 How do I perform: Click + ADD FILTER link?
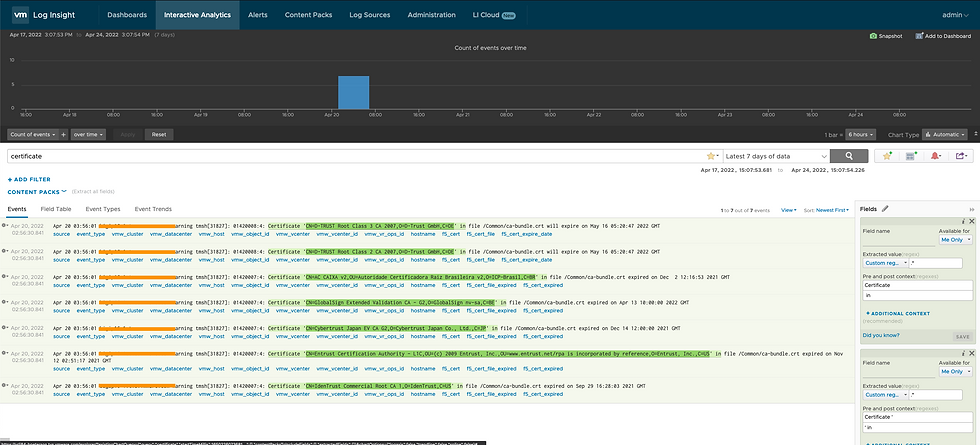tap(29, 179)
